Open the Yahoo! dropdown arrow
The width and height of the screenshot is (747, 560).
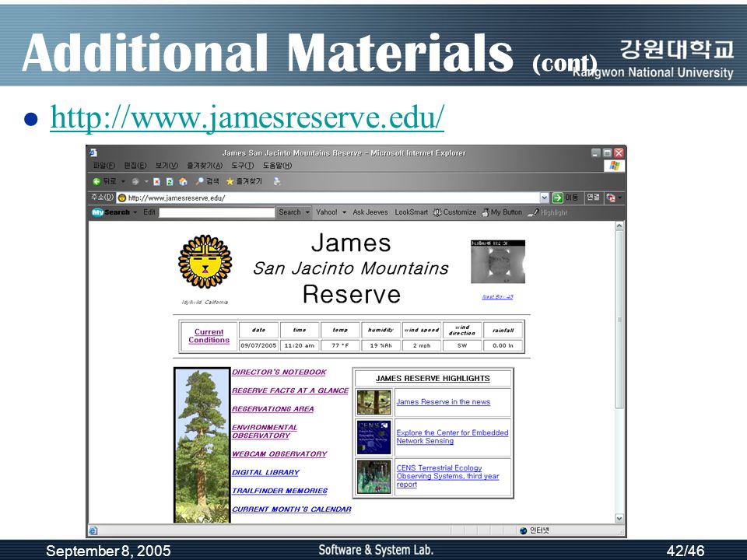tap(343, 212)
